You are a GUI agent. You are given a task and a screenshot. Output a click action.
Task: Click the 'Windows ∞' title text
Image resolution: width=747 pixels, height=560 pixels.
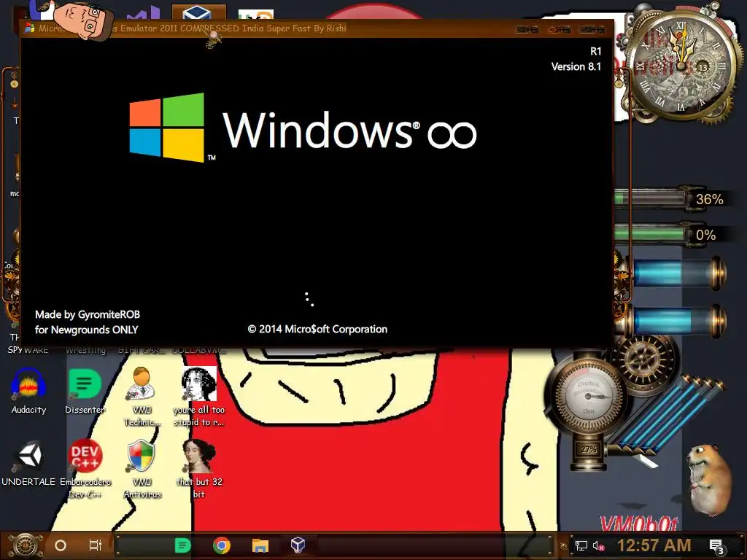coord(350,130)
